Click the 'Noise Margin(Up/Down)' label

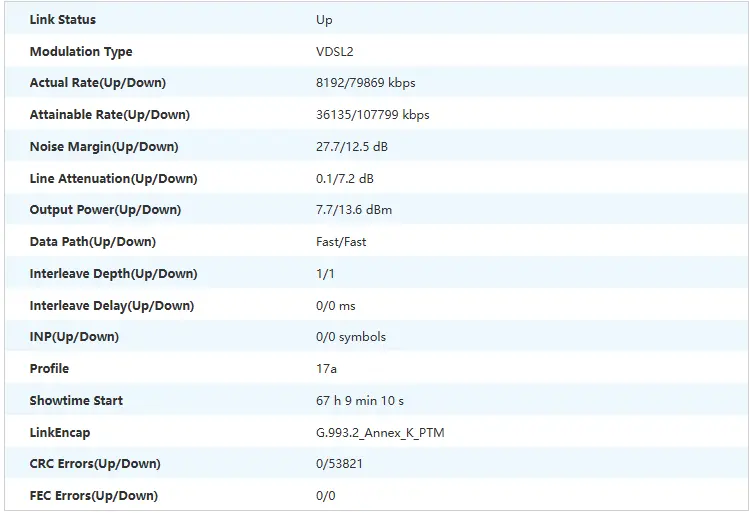coord(104,147)
